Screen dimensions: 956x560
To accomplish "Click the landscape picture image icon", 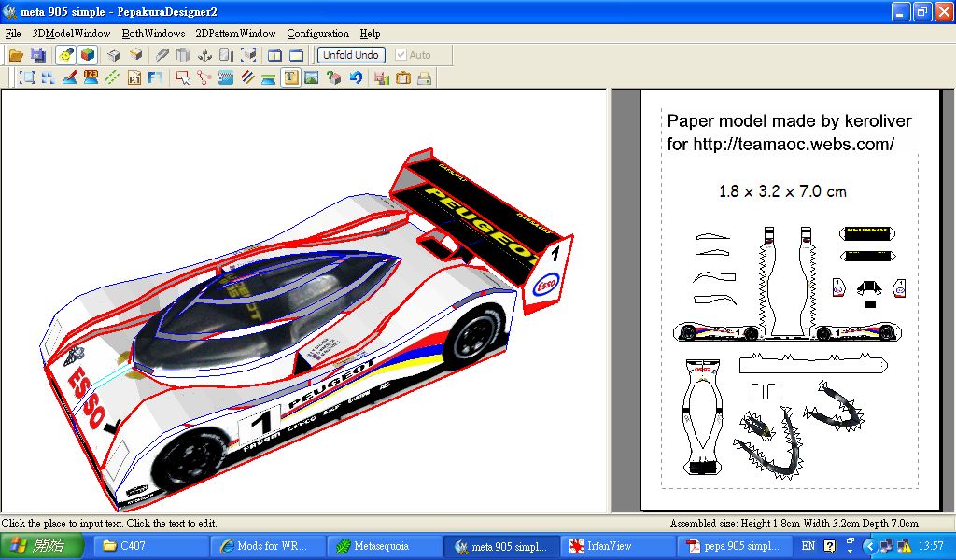I will tap(312, 78).
